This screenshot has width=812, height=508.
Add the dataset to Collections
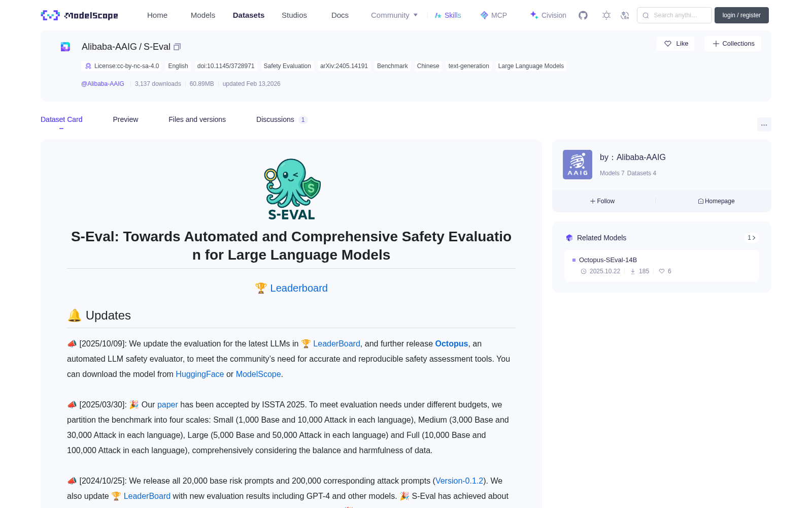[733, 44]
